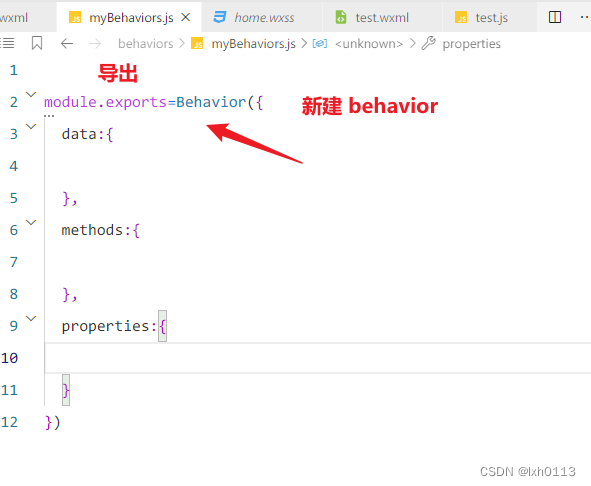591x486 pixels.
Task: Click the green file icon on test.wxml tab
Action: [341, 17]
